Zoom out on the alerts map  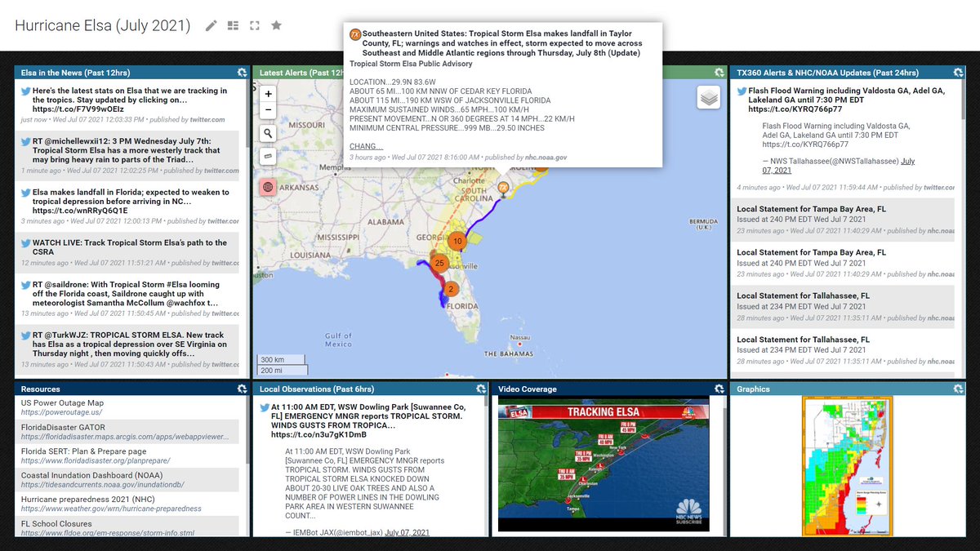(268, 110)
